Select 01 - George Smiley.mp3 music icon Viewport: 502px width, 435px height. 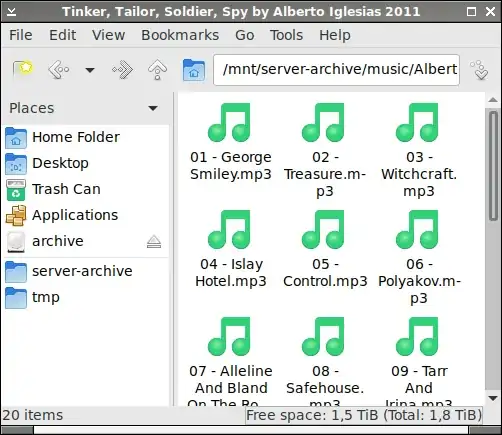[x=229, y=123]
